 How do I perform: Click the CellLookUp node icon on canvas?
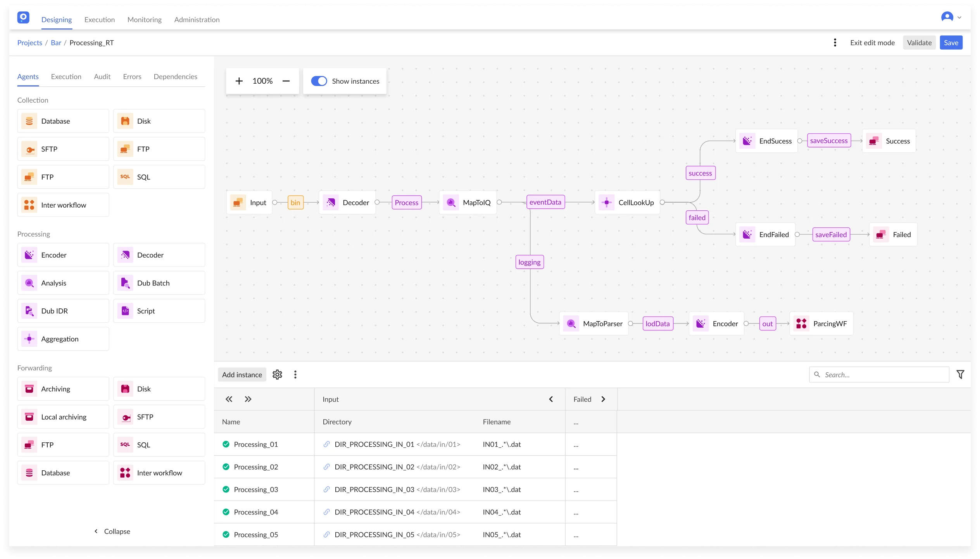[x=607, y=202]
